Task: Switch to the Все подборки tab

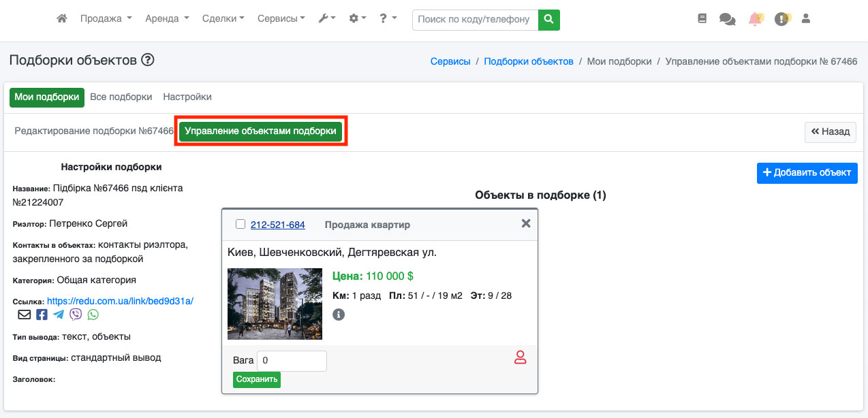Action: (121, 97)
